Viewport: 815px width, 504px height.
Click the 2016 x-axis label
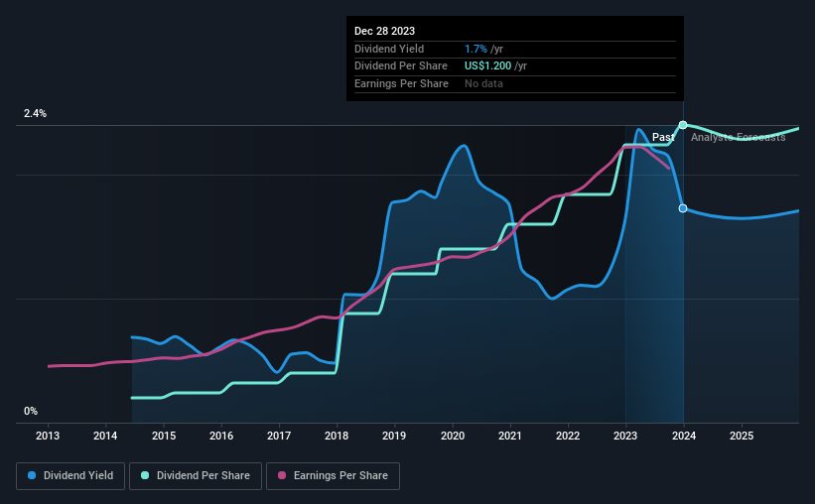(x=221, y=436)
